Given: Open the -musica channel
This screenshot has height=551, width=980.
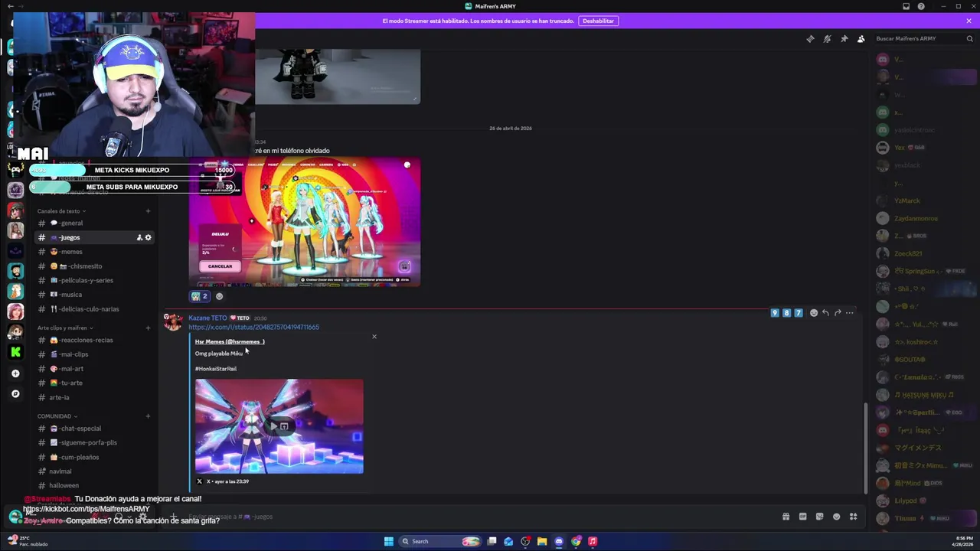Looking at the screenshot, I should pos(96,295).
